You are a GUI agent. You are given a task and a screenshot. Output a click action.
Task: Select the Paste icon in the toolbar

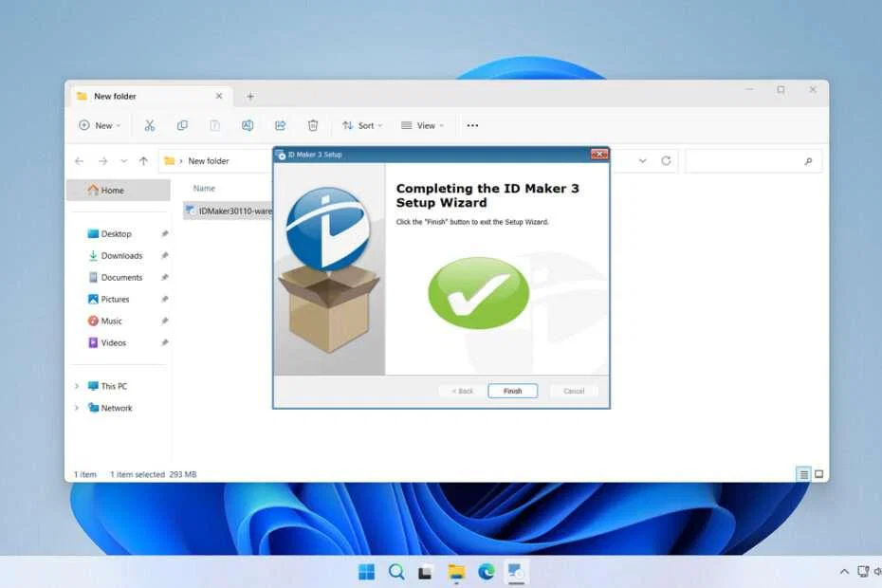click(x=214, y=125)
